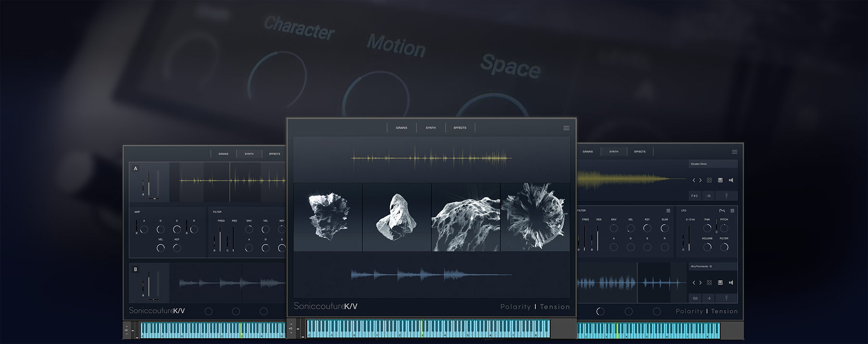Click the Soniccouture K/V logo in the center window
This screenshot has height=344, width=868.
[x=326, y=306]
